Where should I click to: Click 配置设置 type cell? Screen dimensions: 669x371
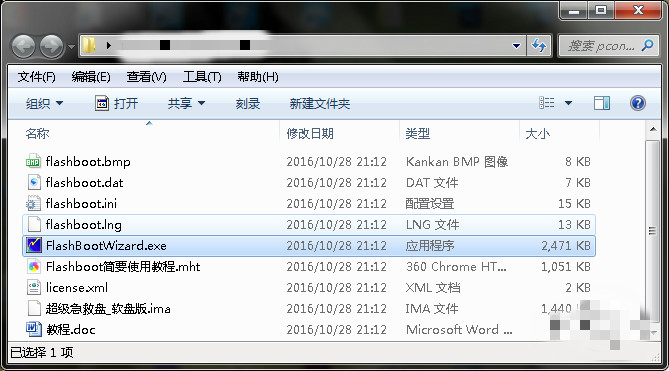click(430, 203)
